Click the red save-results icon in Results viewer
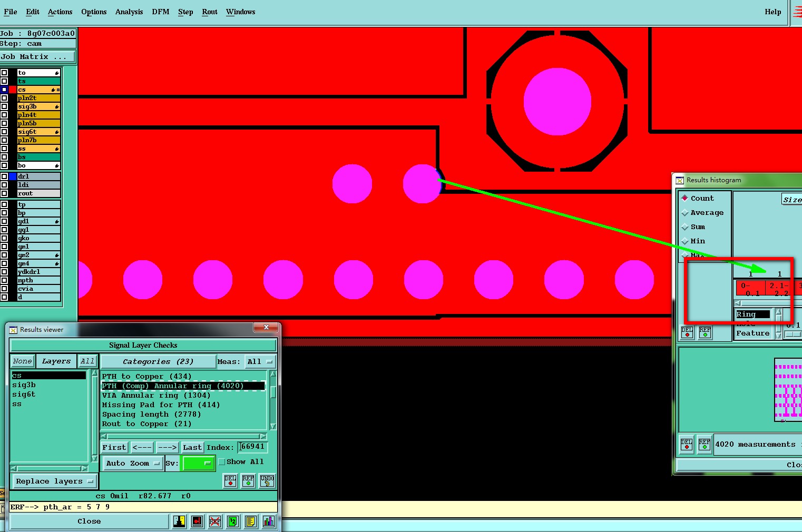Viewport: 802px width, 532px height. (197, 521)
